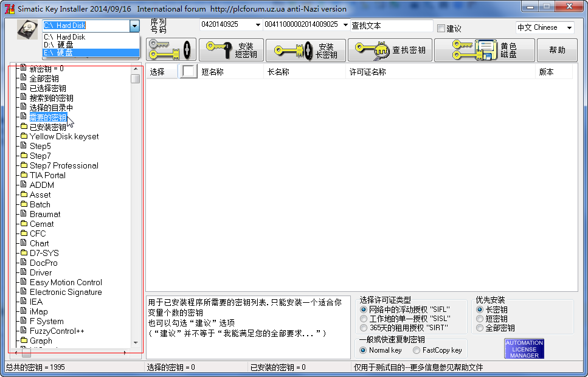Click the Easy Motion Control document icon
The height and width of the screenshot is (377, 588).
click(x=24, y=282)
